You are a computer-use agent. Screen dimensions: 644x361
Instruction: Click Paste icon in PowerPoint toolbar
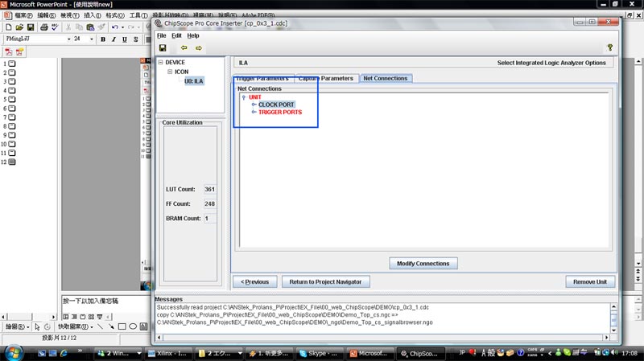[x=90, y=27]
